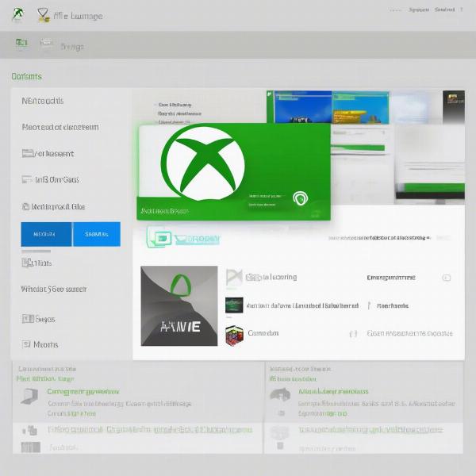Open the second text entry in the left sidebar
The width and height of the screenshot is (476, 476).
[60, 127]
